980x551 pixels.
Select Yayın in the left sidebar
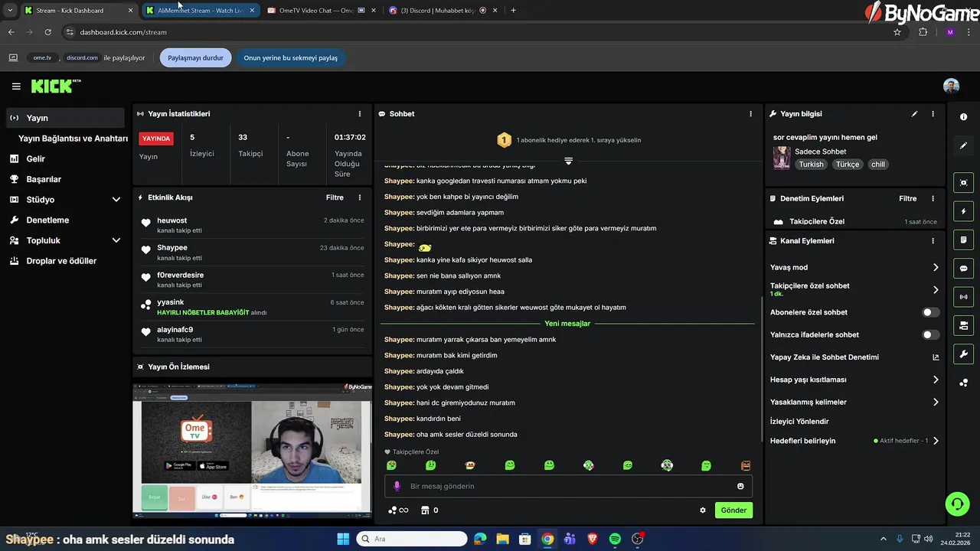pyautogui.click(x=65, y=118)
